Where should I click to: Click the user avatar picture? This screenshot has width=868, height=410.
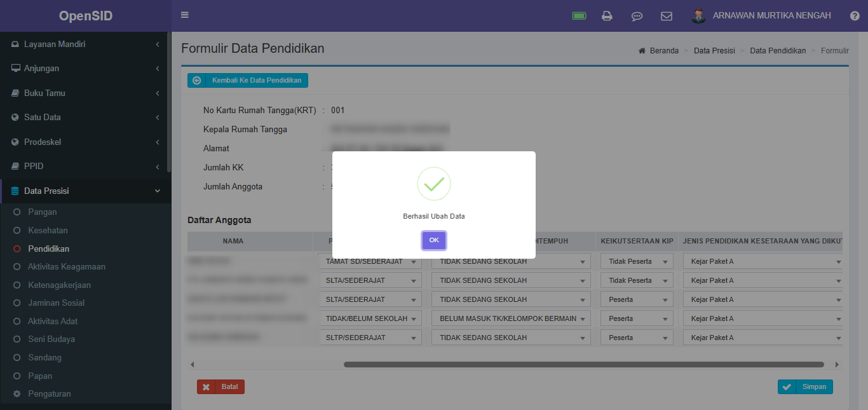(x=699, y=16)
